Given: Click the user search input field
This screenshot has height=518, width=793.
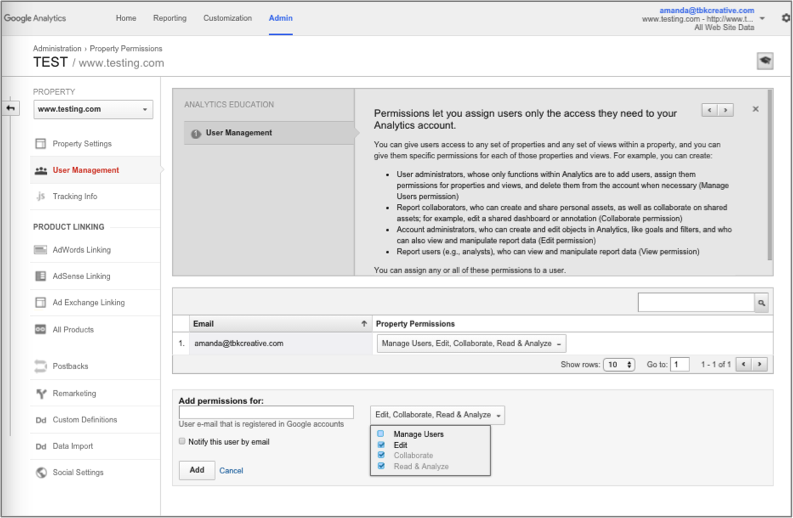Looking at the screenshot, I should click(696, 303).
